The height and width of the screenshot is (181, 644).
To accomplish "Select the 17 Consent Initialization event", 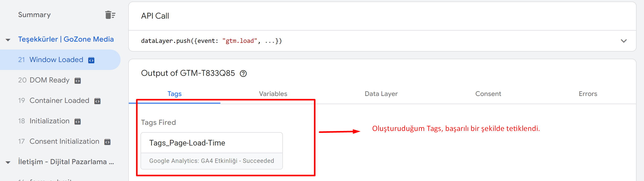I will tap(64, 141).
